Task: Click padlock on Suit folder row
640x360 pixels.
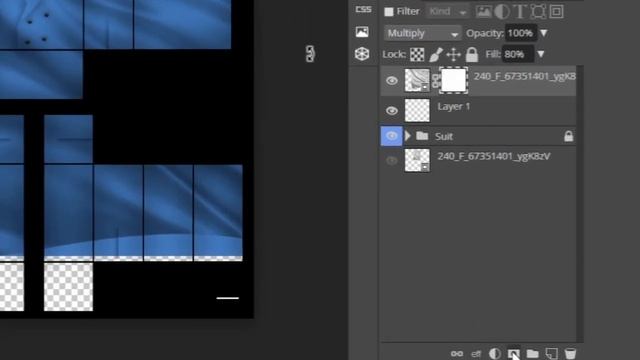Action: (x=569, y=136)
